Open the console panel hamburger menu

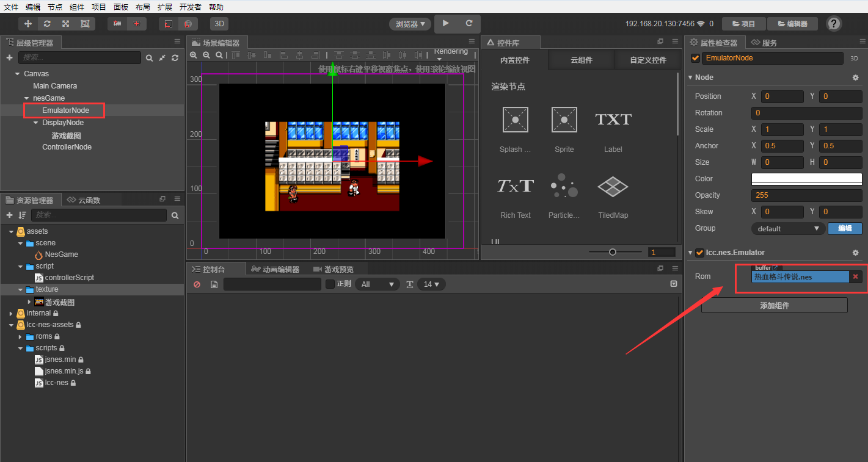click(675, 269)
